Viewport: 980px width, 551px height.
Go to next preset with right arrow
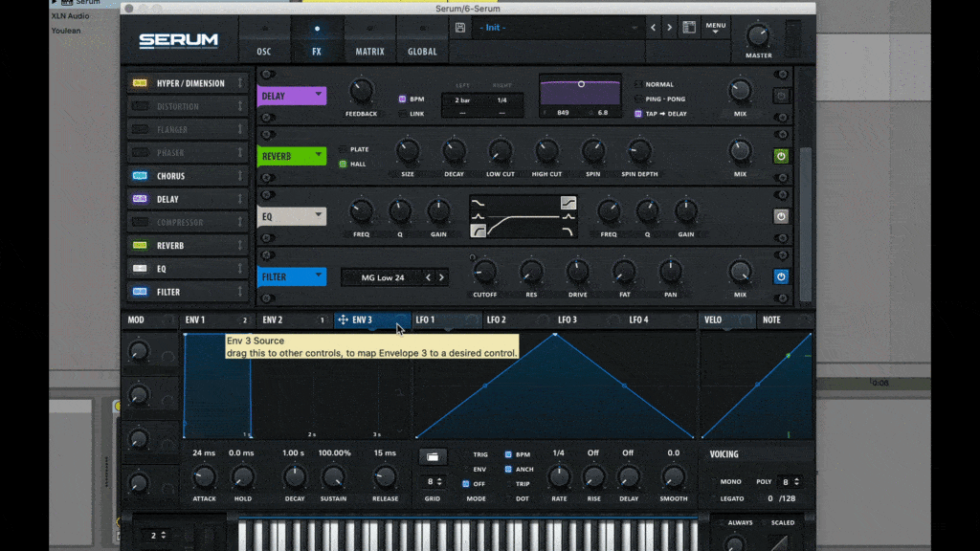tap(669, 28)
